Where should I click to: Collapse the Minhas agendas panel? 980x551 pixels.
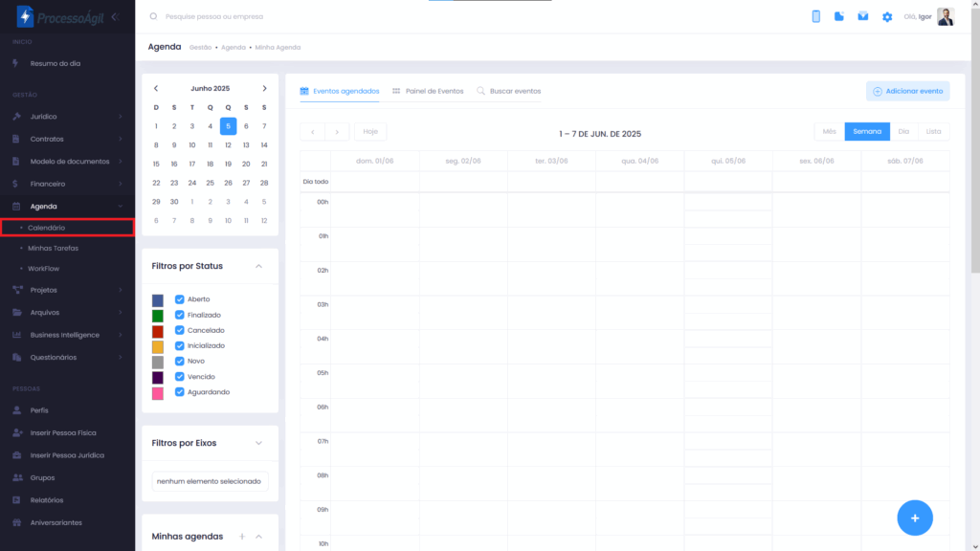pyautogui.click(x=258, y=537)
